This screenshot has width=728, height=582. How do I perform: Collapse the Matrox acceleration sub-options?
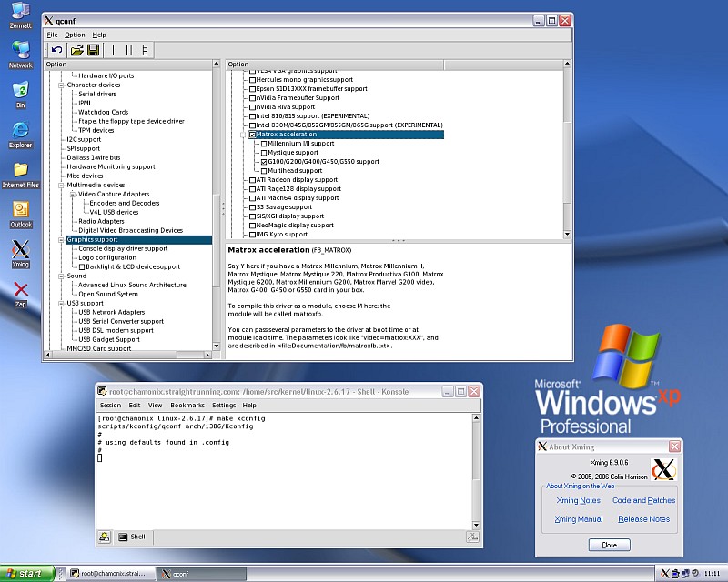[243, 135]
